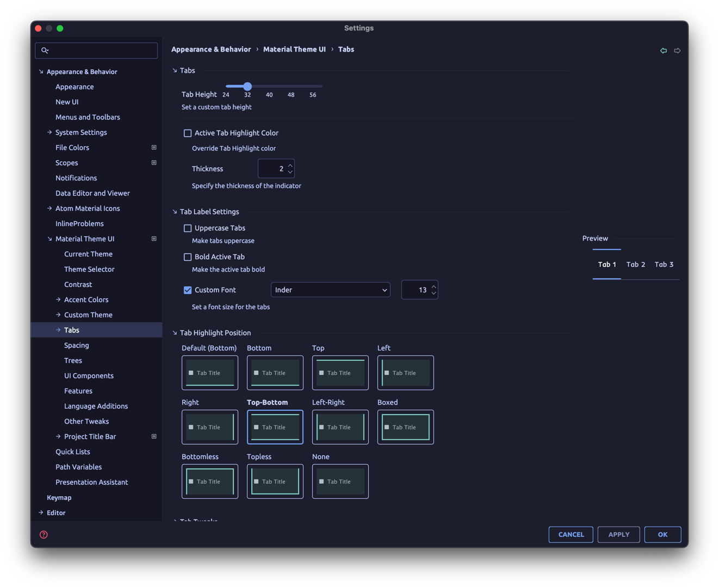Image resolution: width=719 pixels, height=588 pixels.
Task: Disable the Custom Font checkbox
Action: [188, 290]
